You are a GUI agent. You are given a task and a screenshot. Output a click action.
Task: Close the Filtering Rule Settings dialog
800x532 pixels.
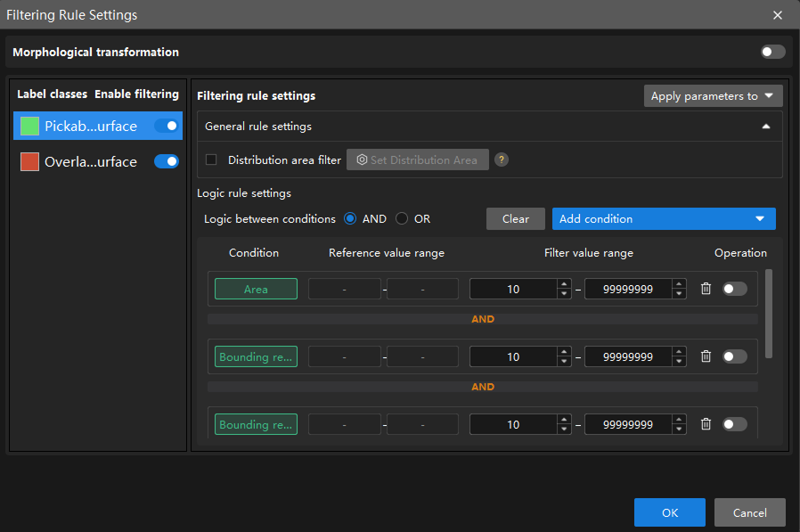click(778, 15)
